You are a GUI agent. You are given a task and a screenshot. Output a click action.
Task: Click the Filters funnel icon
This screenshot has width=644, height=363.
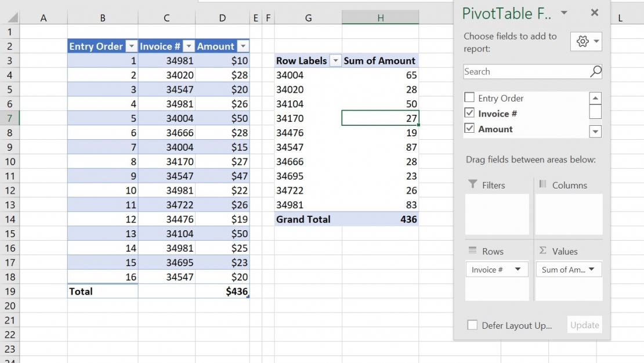point(474,184)
